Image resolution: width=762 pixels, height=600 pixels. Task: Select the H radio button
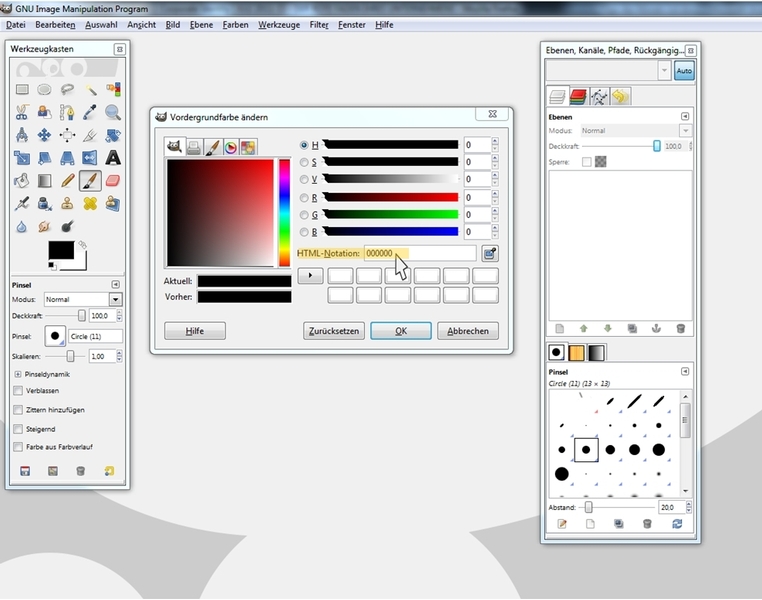pyautogui.click(x=304, y=145)
